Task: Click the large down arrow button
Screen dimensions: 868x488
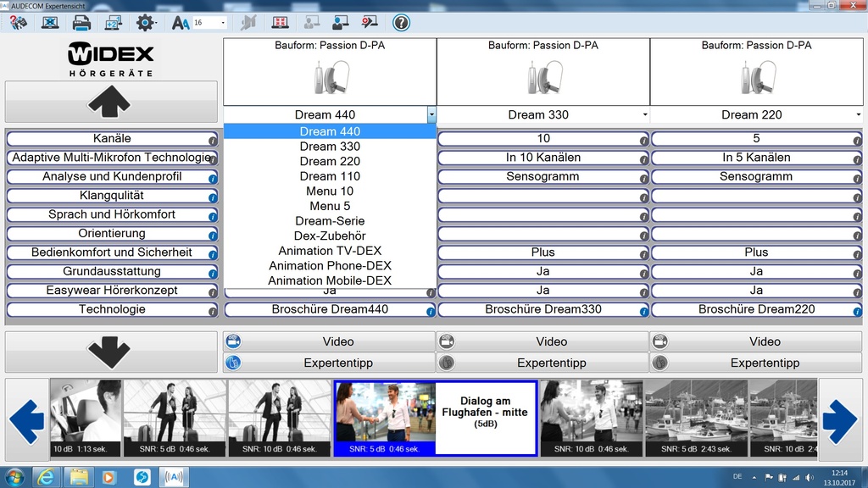Action: tap(111, 352)
